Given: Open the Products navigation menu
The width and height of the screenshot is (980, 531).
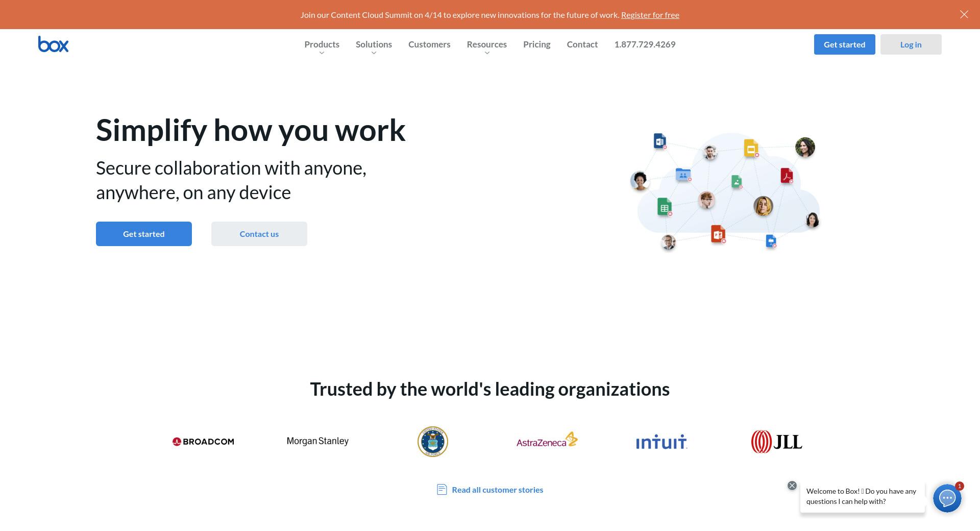Looking at the screenshot, I should point(322,44).
